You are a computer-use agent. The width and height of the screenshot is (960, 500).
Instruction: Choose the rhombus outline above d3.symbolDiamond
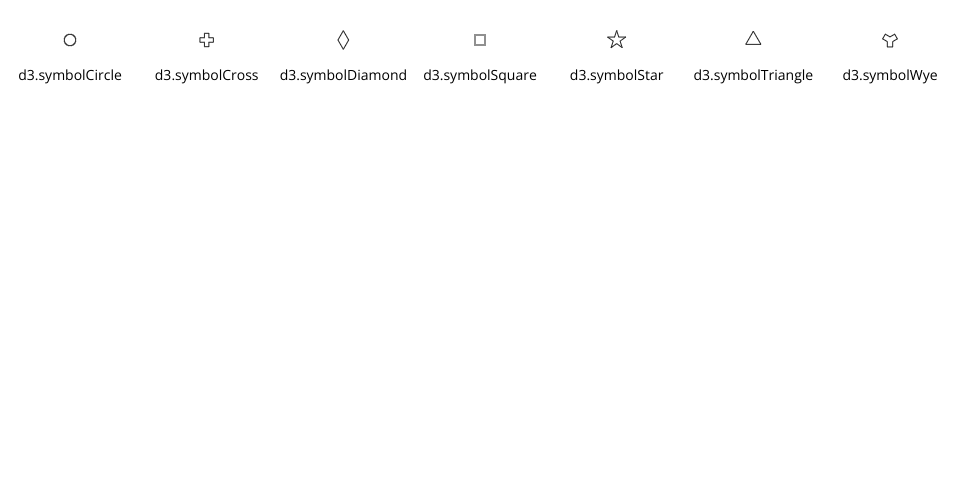[x=343, y=40]
